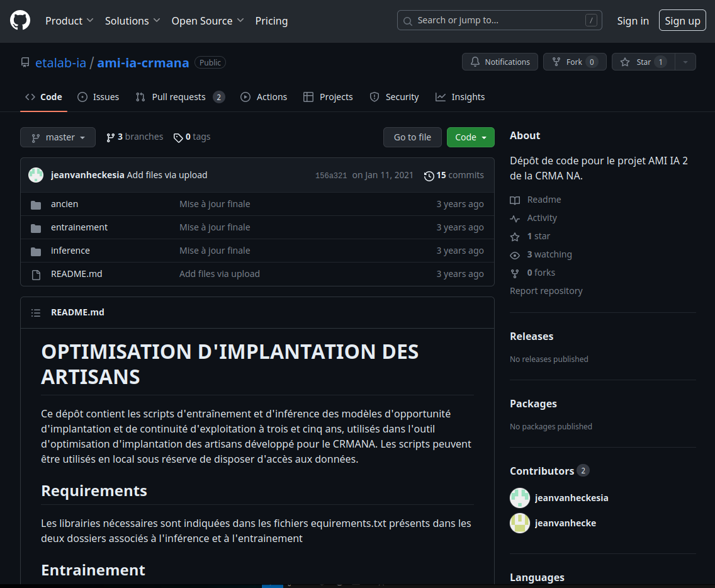Click the Report repository link
Viewport: 715px width, 588px height.
[546, 291]
